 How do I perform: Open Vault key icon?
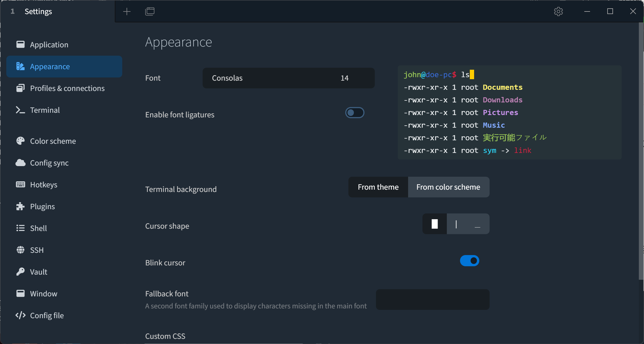coord(20,272)
